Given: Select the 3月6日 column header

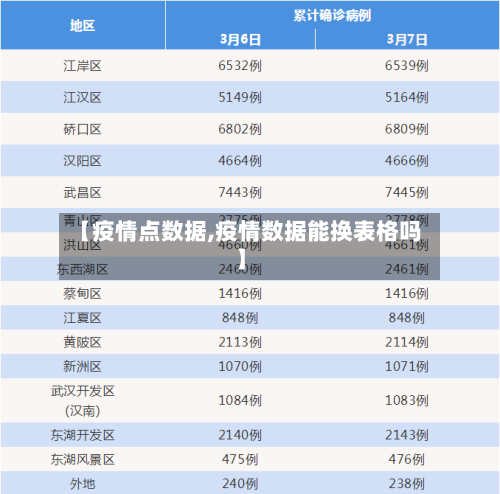Looking at the screenshot, I should (240, 40).
